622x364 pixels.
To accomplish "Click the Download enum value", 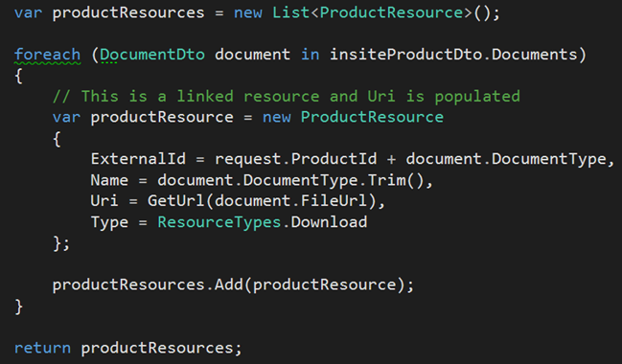I will pos(330,222).
